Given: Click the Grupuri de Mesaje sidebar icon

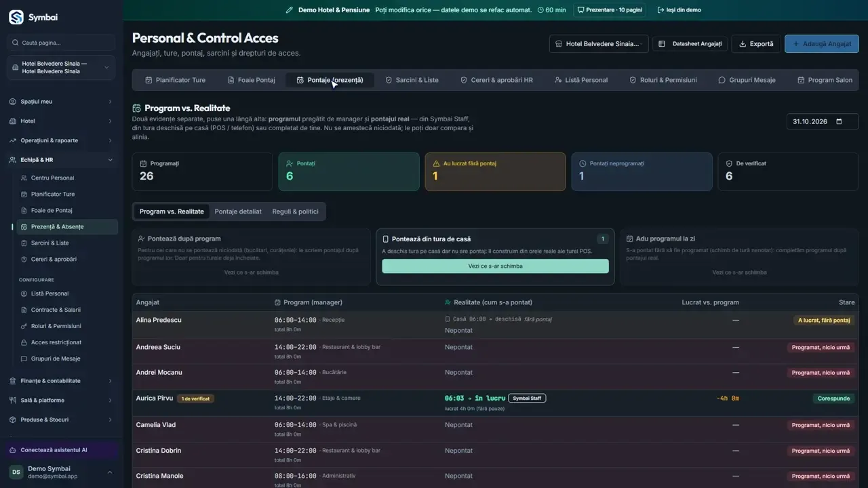Looking at the screenshot, I should click(24, 359).
